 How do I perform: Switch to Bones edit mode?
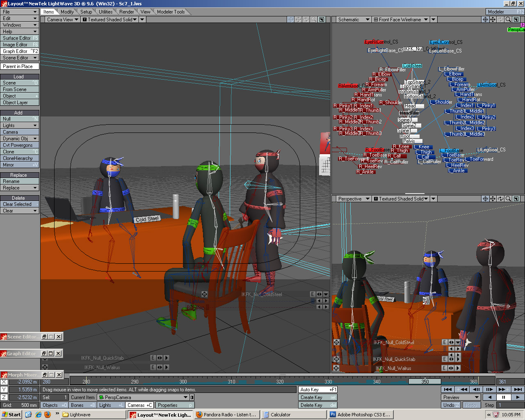point(82,405)
